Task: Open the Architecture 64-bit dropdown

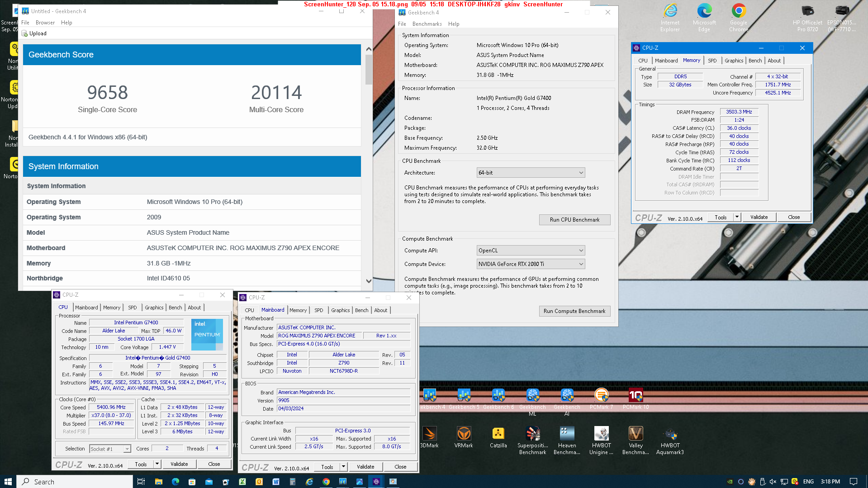Action: coord(531,173)
